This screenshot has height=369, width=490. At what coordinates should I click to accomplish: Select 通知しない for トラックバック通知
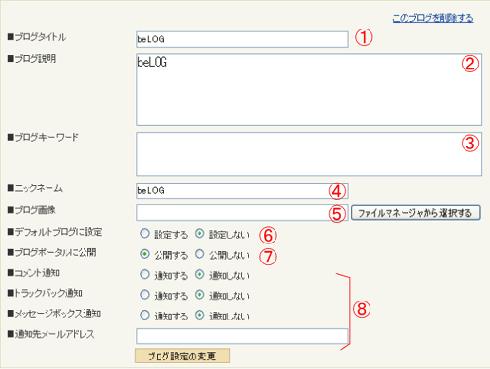click(x=200, y=295)
